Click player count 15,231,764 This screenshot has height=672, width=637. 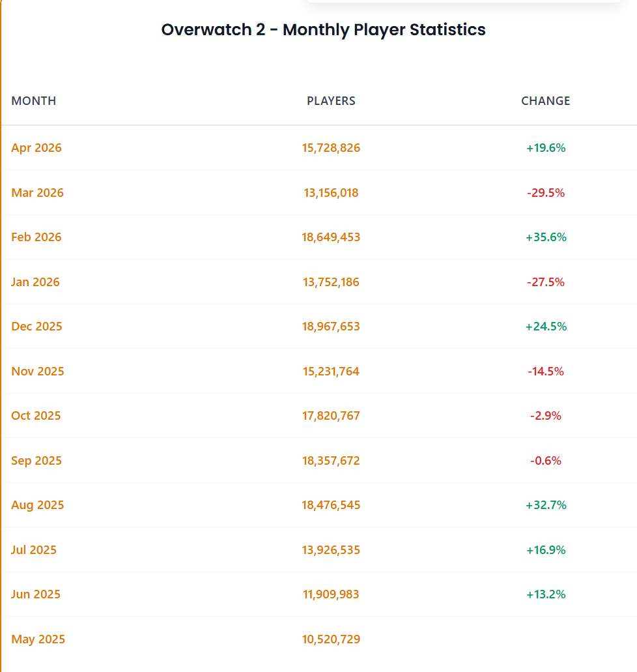pyautogui.click(x=331, y=371)
